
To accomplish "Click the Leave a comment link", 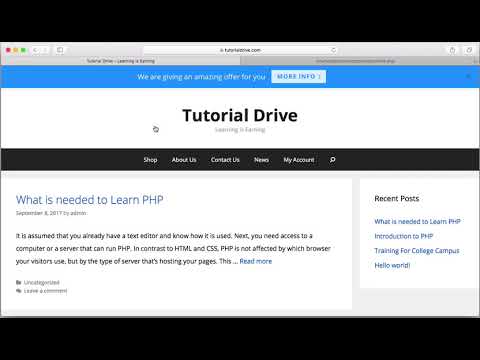I will (45, 291).
